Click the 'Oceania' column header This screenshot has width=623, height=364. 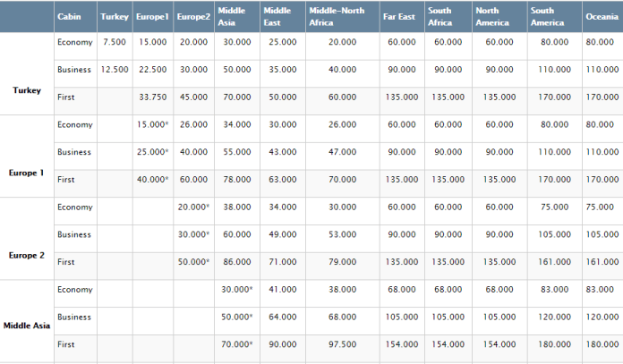coord(602,17)
